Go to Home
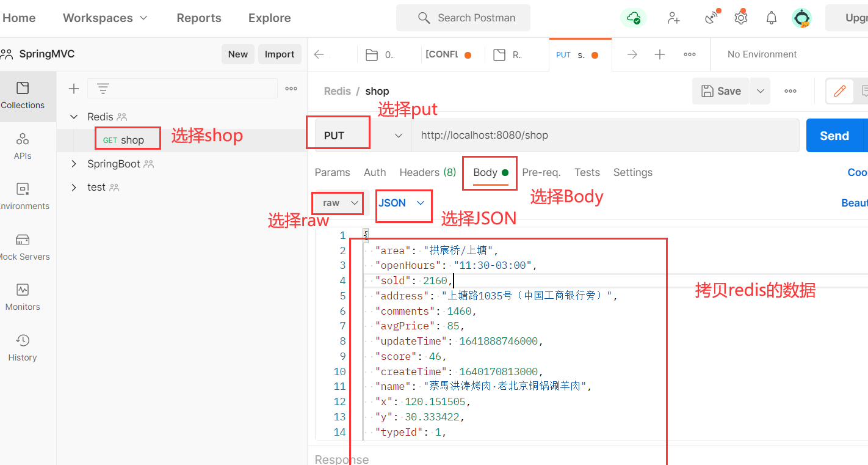 [19, 18]
